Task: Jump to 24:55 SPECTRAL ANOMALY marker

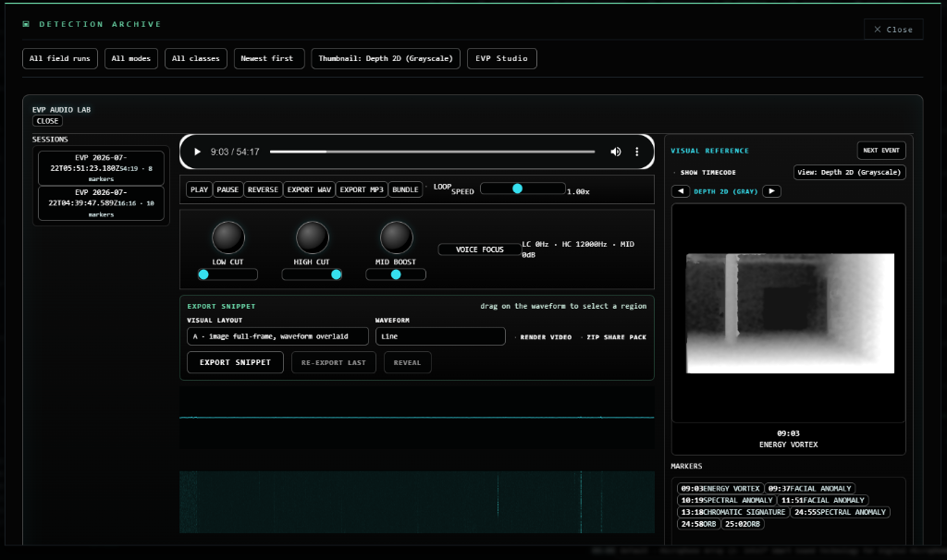Action: tap(840, 512)
